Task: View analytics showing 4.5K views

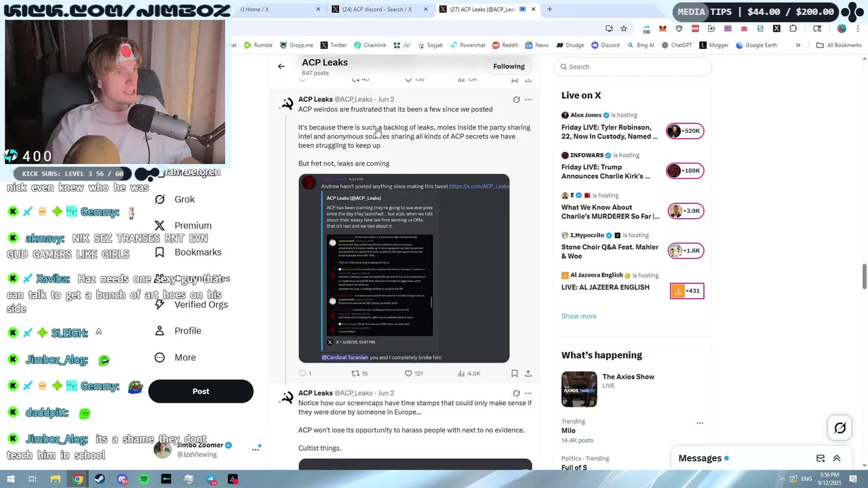Action: point(469,373)
